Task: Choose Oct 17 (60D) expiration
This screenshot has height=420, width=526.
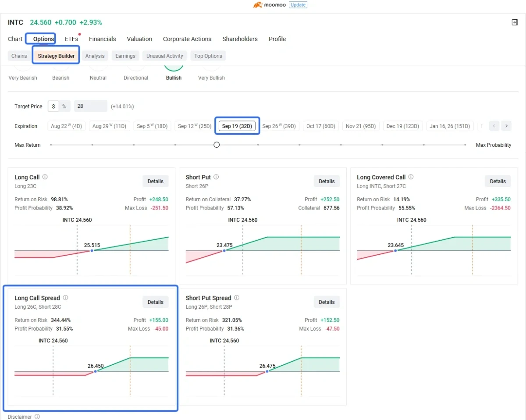Action: click(321, 126)
